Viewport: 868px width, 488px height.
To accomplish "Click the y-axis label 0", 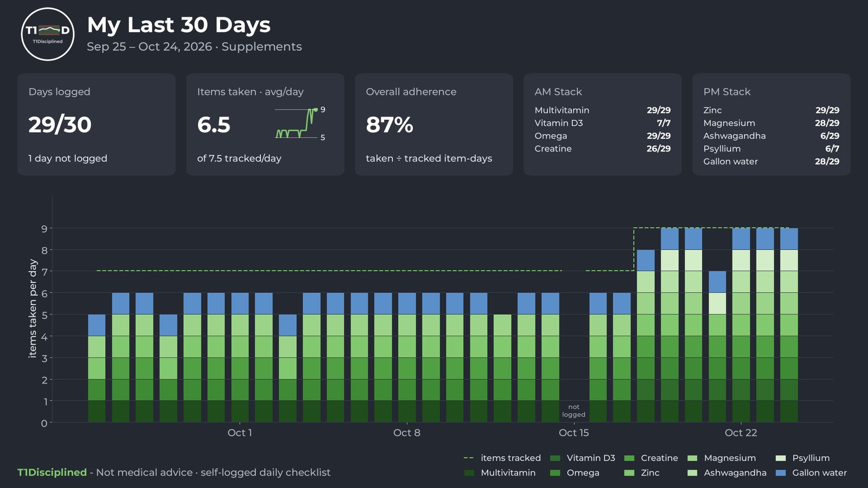I will (44, 423).
